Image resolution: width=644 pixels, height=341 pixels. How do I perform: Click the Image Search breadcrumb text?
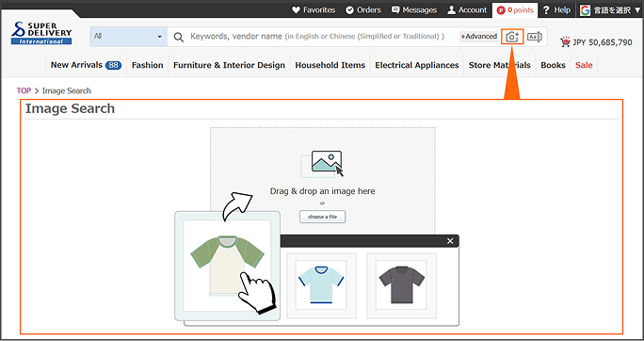pos(67,90)
